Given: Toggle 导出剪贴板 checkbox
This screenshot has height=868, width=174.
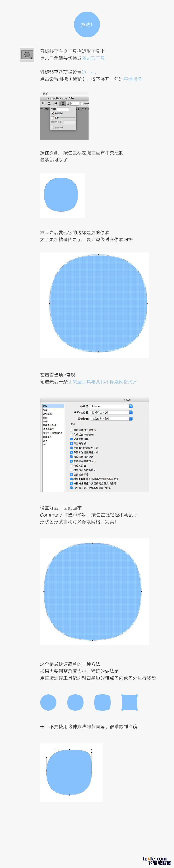Looking at the screenshot, I should (x=71, y=443).
